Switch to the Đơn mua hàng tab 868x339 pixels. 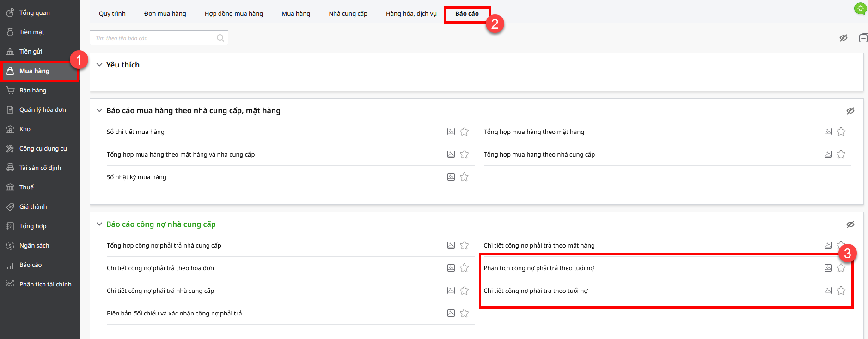point(165,13)
